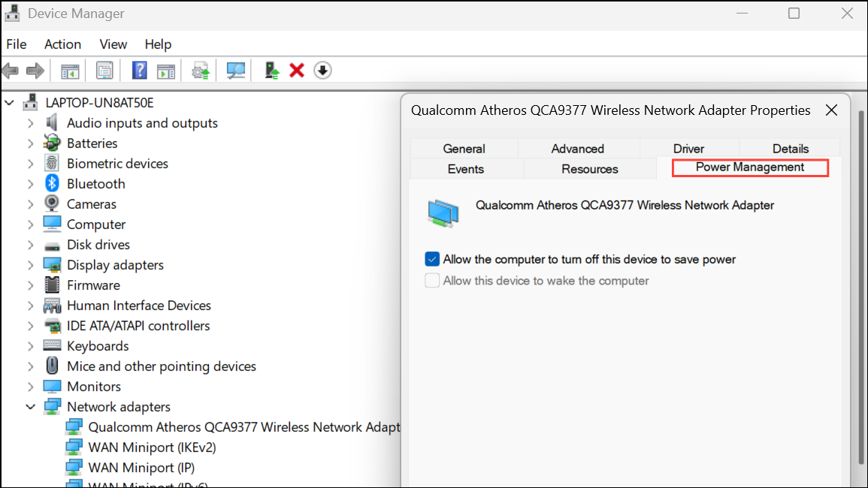Screen dimensions: 868x488
Task: Open the Help menu
Action: point(158,44)
